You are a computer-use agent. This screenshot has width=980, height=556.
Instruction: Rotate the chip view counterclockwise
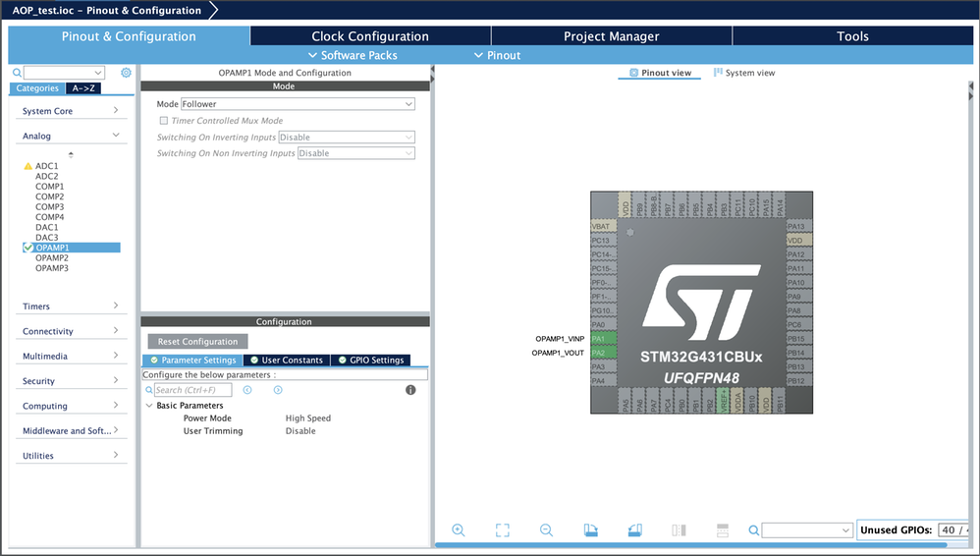coord(634,529)
